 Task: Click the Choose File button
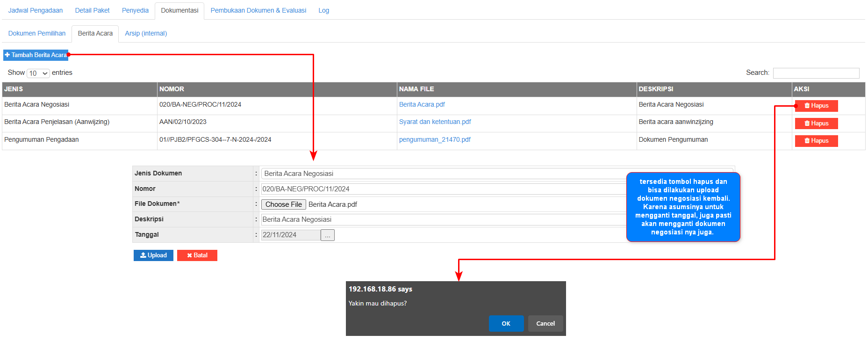(x=284, y=204)
